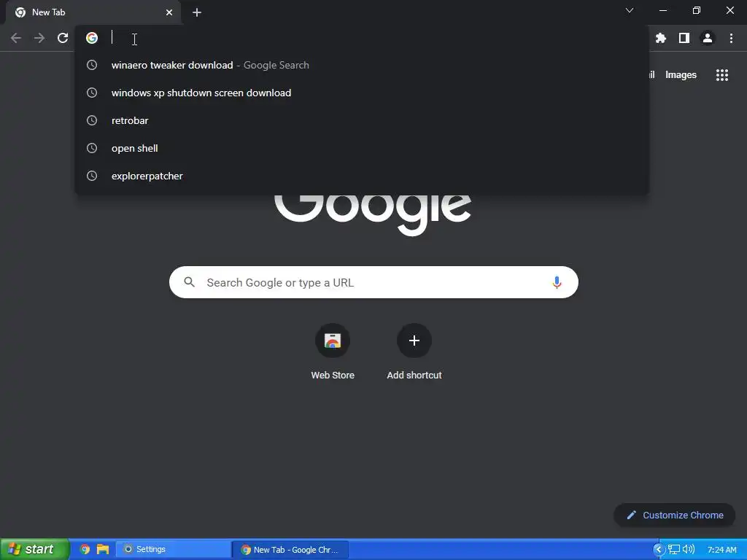Click the 7:24 AM clock
Screen dimensions: 747x560
pos(721,550)
